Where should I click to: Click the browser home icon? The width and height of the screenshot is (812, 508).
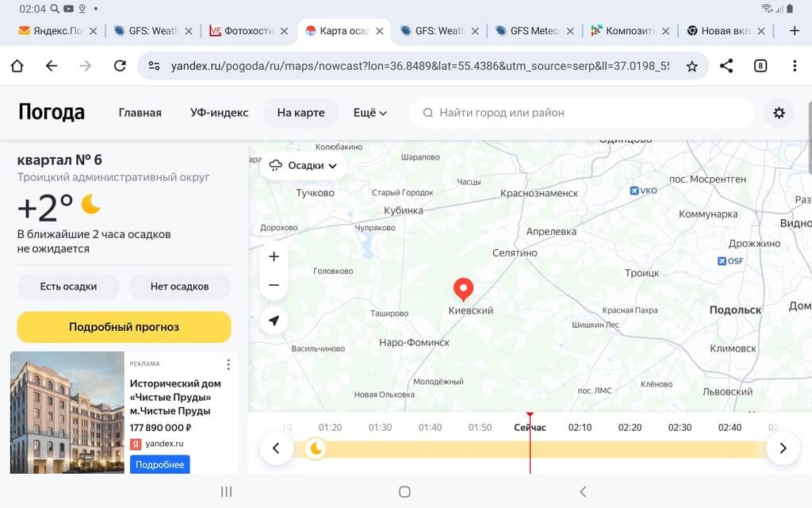pos(17,66)
